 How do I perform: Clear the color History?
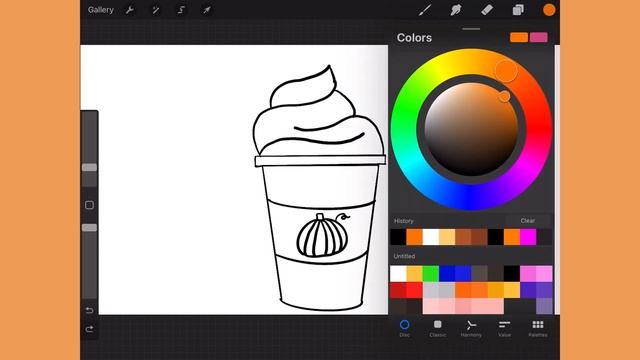(x=527, y=221)
